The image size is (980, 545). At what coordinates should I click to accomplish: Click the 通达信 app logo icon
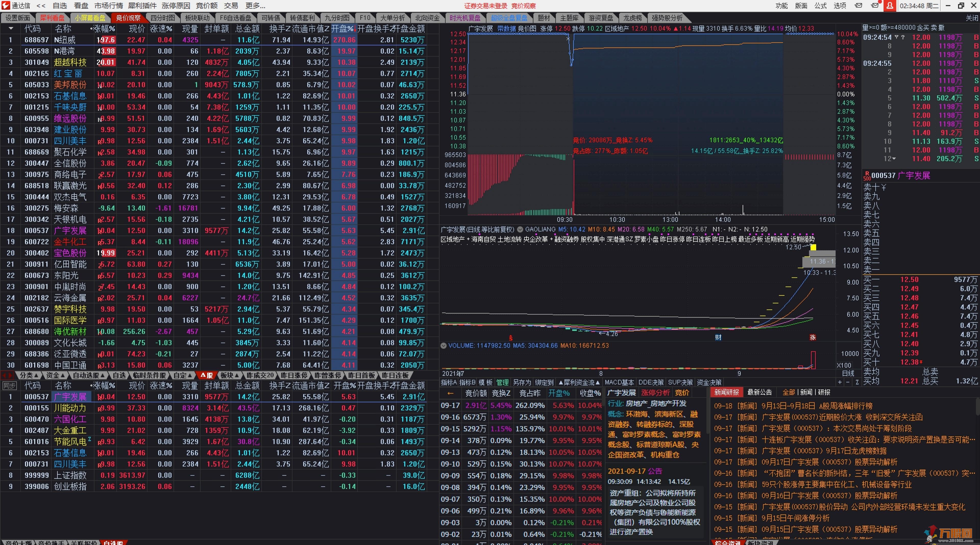click(6, 5)
